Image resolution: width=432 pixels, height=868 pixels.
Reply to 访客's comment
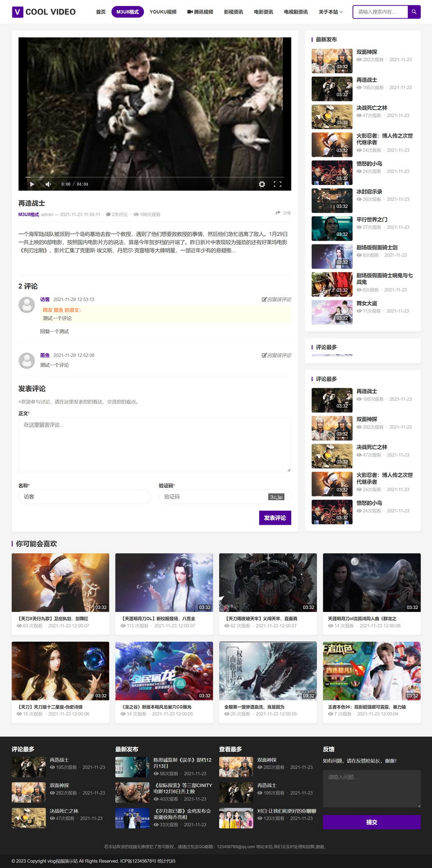pyautogui.click(x=276, y=299)
